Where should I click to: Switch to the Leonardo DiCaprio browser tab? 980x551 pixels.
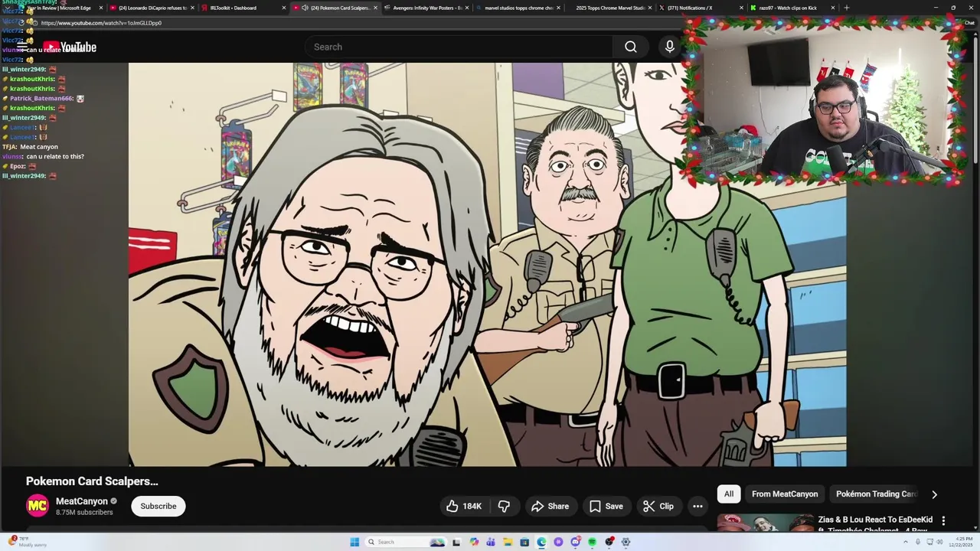click(x=152, y=8)
